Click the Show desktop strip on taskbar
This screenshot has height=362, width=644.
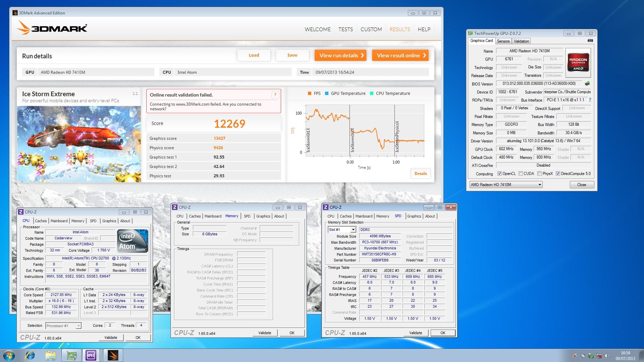pyautogui.click(x=641, y=355)
